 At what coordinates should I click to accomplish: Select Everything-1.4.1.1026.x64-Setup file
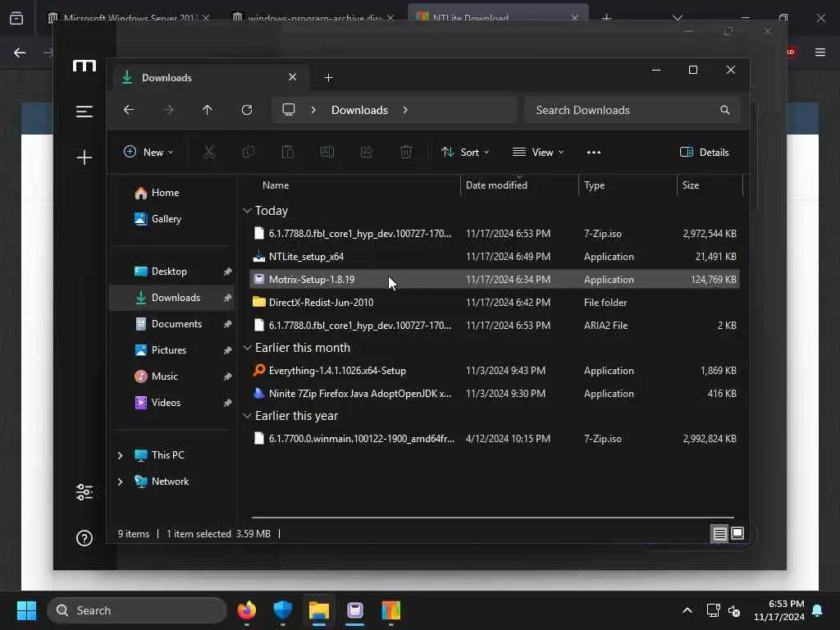(494, 371)
